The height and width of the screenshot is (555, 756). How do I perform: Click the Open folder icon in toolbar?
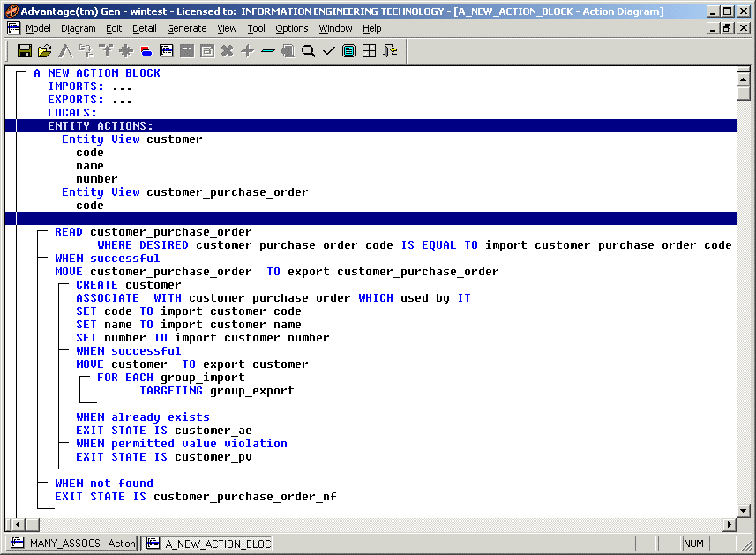[x=44, y=51]
